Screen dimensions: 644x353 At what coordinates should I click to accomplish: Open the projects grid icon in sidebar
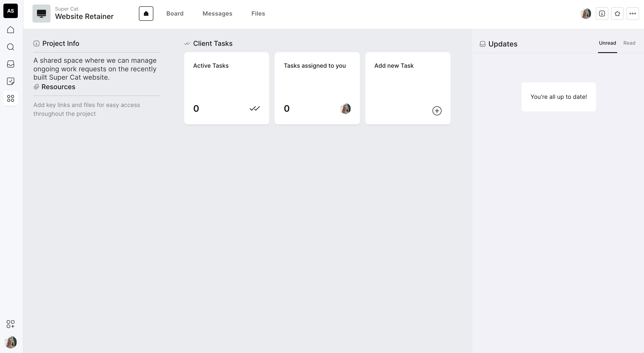tap(11, 98)
